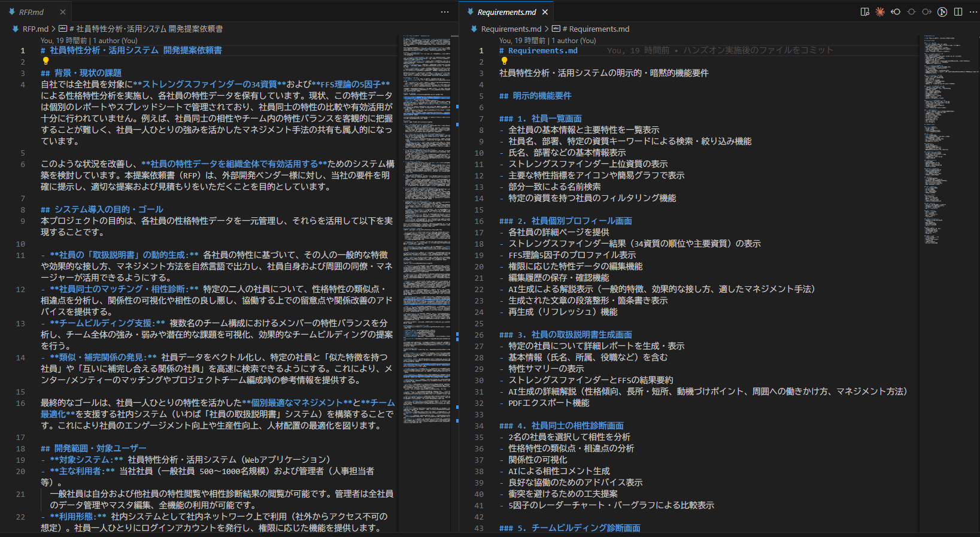980x537 pixels.
Task: Click Requirements.md breadcrumb file name
Action: 511,29
